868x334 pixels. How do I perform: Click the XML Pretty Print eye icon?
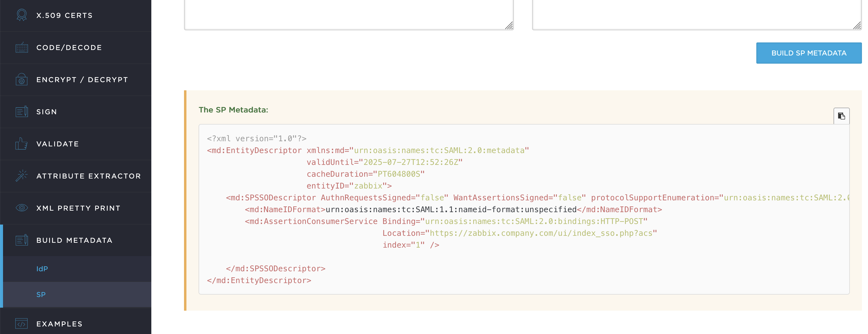point(21,208)
